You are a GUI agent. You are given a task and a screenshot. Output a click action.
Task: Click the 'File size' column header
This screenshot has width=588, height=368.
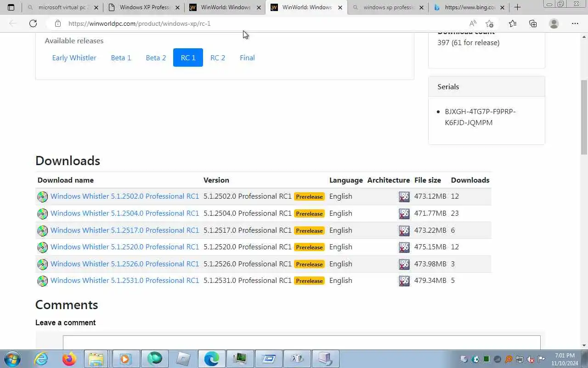(428, 180)
